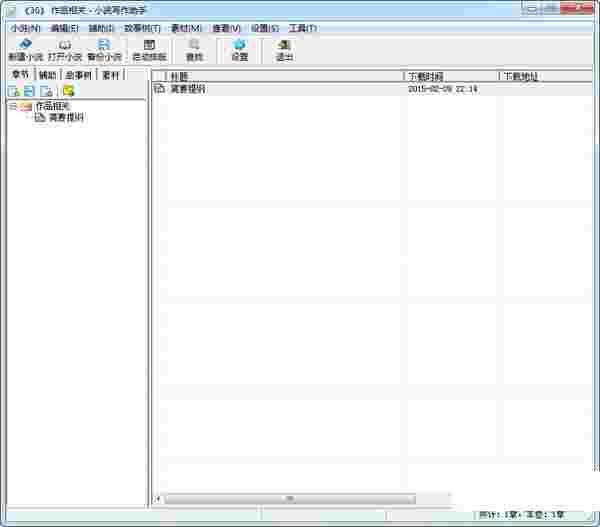Click the document icon in the first list row
This screenshot has height=527, width=600.
159,89
